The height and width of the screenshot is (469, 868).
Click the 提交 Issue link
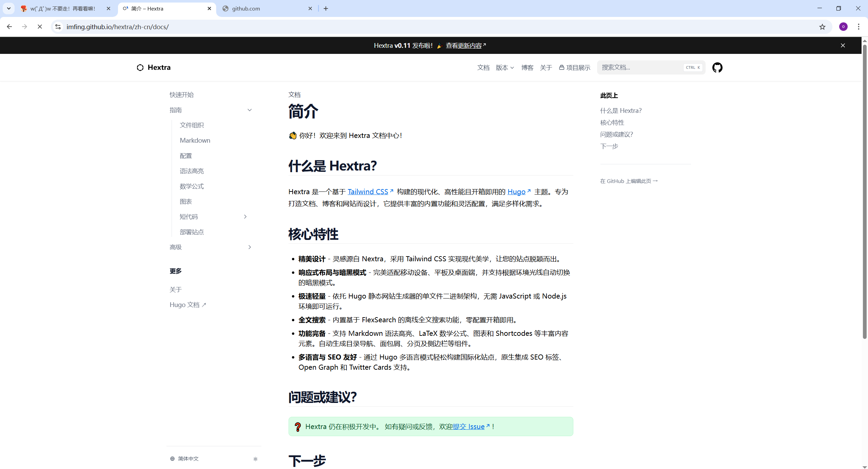click(469, 427)
